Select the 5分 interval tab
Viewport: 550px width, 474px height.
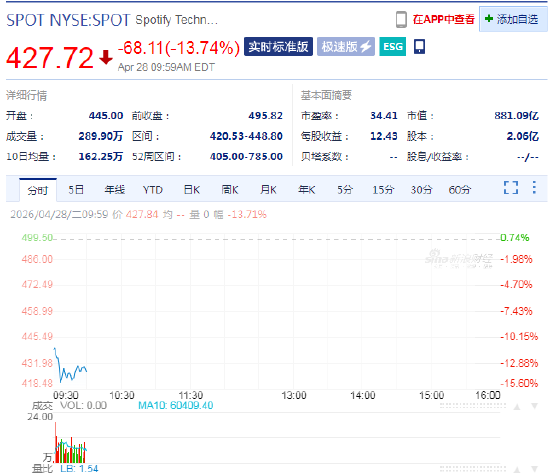click(x=345, y=190)
